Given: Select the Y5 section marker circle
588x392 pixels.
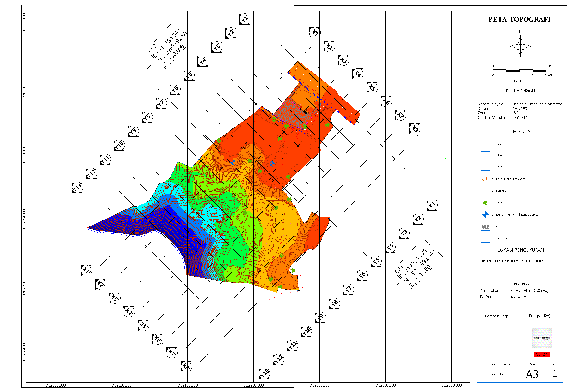Looking at the screenshot, I should (x=376, y=261).
